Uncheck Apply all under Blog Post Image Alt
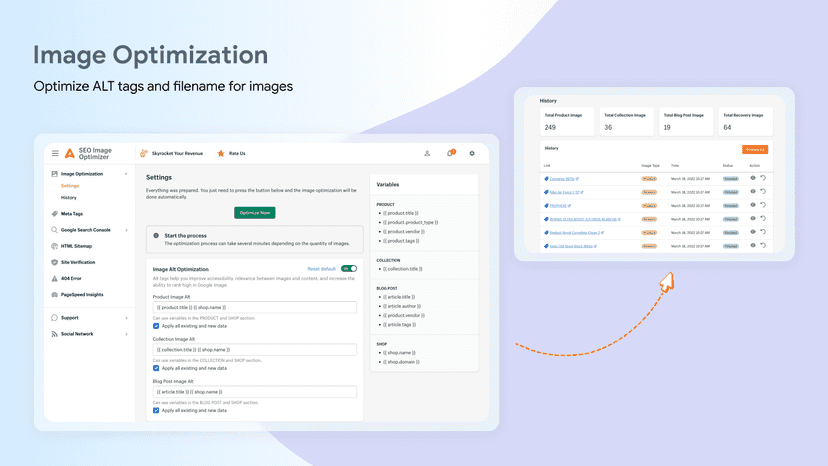This screenshot has height=466, width=828. click(156, 411)
